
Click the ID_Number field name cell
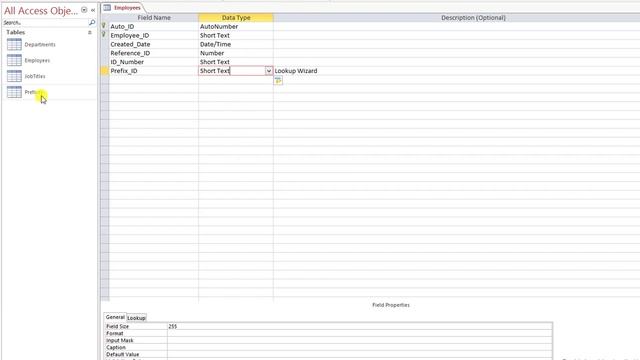point(154,62)
